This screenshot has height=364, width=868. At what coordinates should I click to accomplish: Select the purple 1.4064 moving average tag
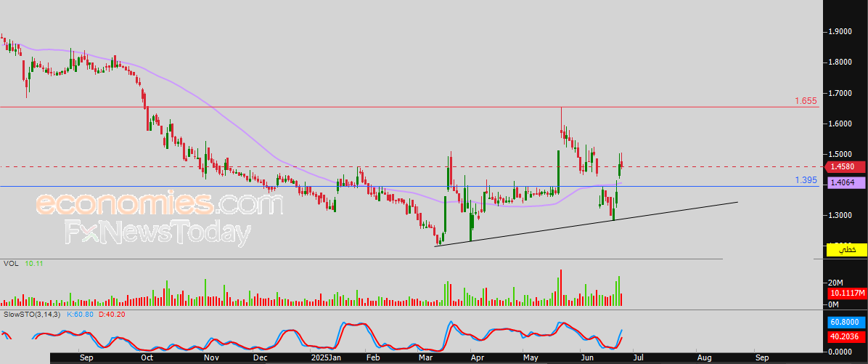tap(845, 182)
